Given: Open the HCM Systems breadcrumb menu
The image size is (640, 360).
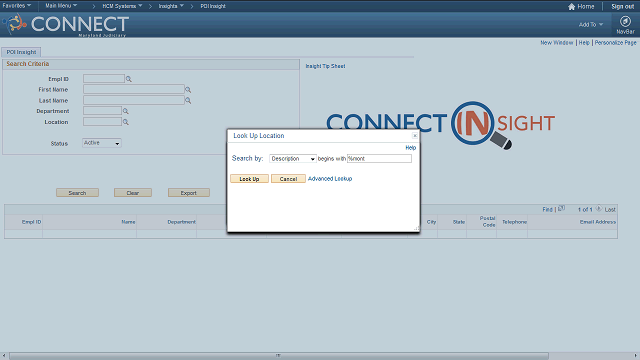Looking at the screenshot, I should [x=122, y=6].
